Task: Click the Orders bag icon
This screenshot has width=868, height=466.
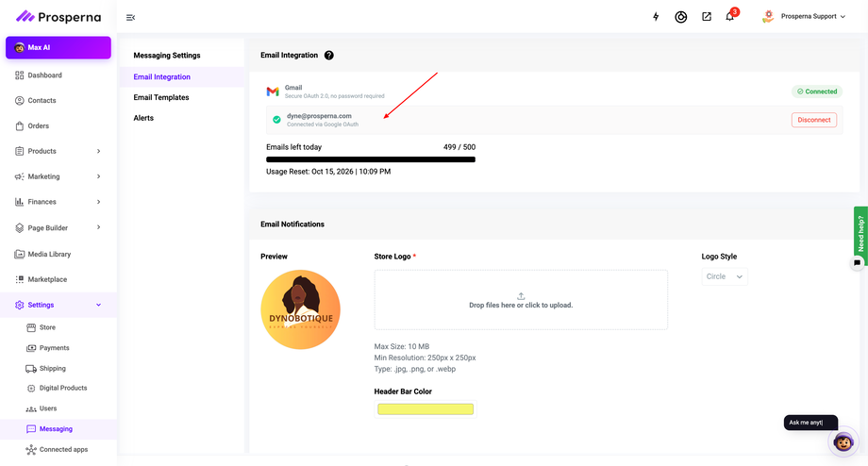Action: click(x=20, y=126)
